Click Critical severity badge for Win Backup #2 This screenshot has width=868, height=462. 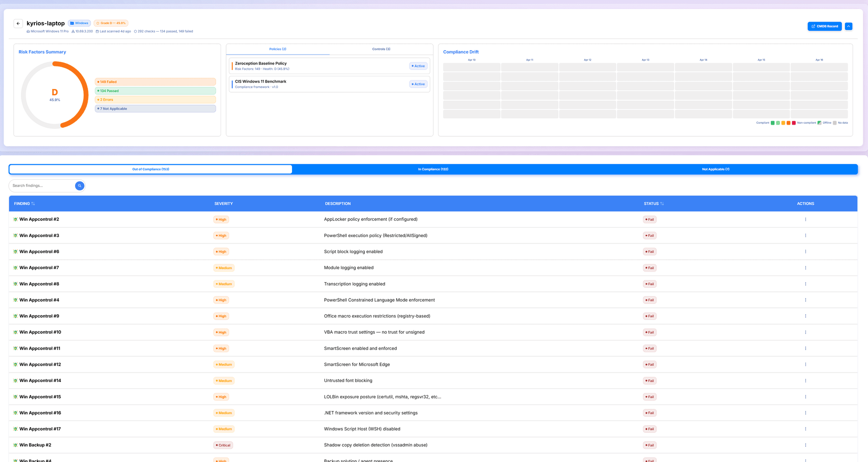tap(223, 445)
